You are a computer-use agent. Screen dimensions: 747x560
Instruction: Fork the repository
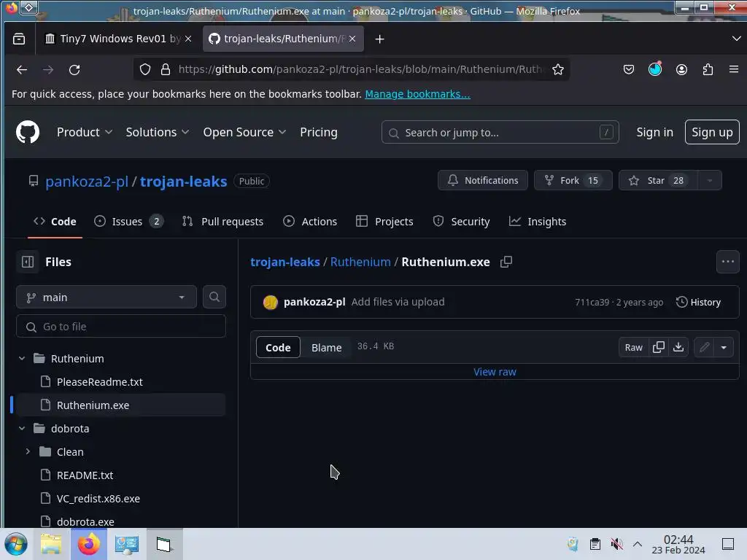[x=573, y=181]
